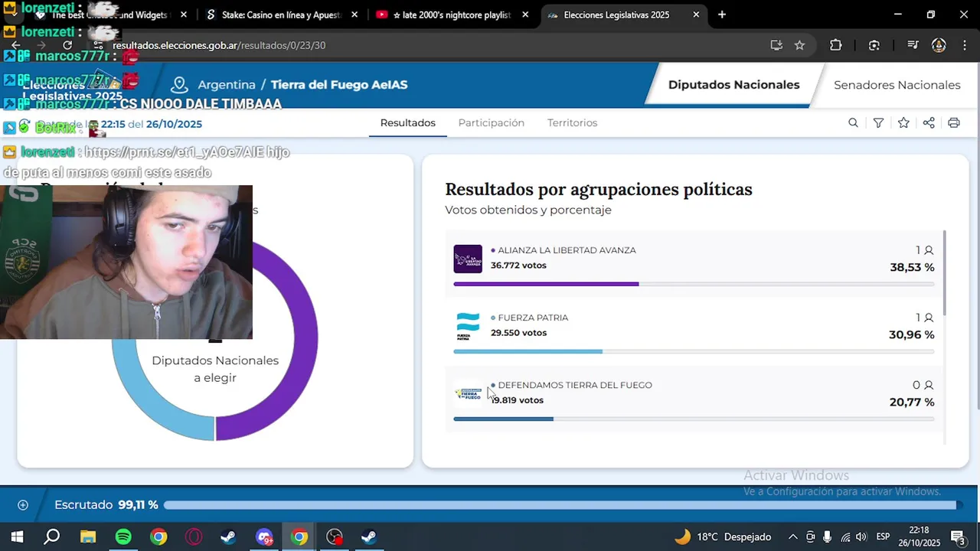Expand the plus icon beside Escrutado
The height and width of the screenshot is (551, 980).
coord(23,505)
